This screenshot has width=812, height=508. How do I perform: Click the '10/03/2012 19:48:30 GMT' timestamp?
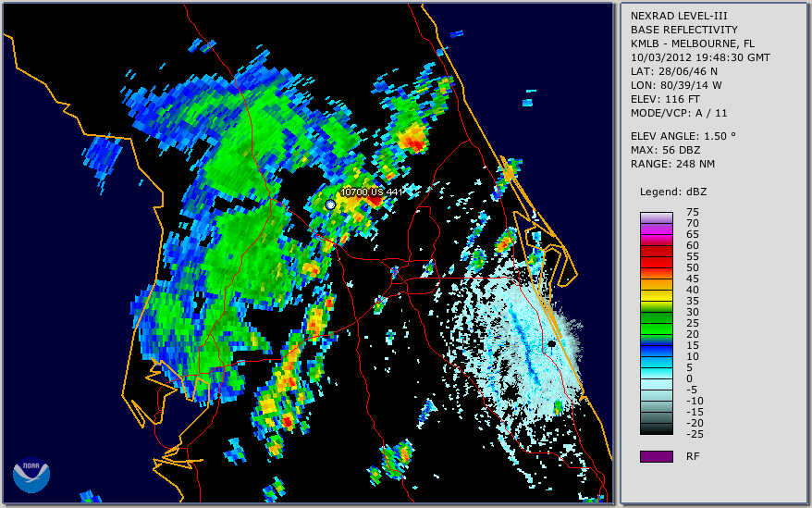coord(700,57)
